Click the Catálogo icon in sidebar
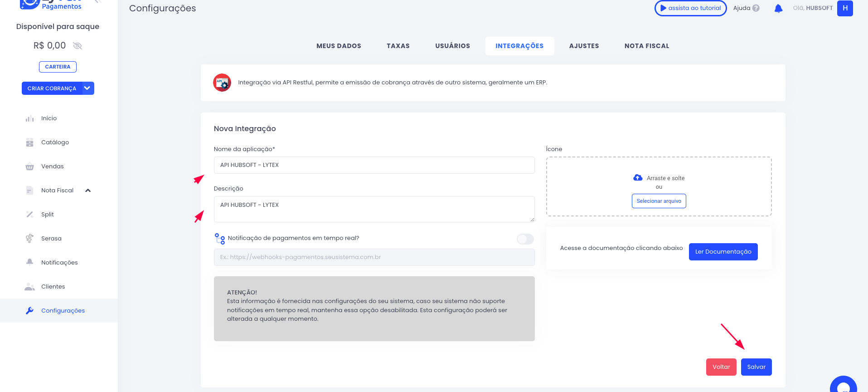 point(30,142)
